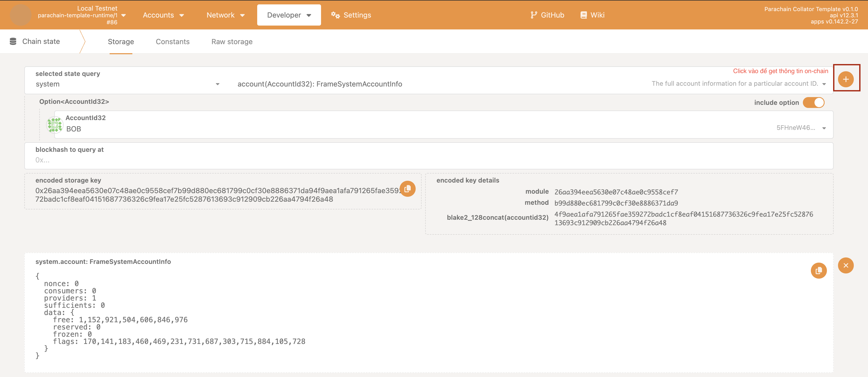Click the version info text apps v0.142.2-27

point(834,22)
